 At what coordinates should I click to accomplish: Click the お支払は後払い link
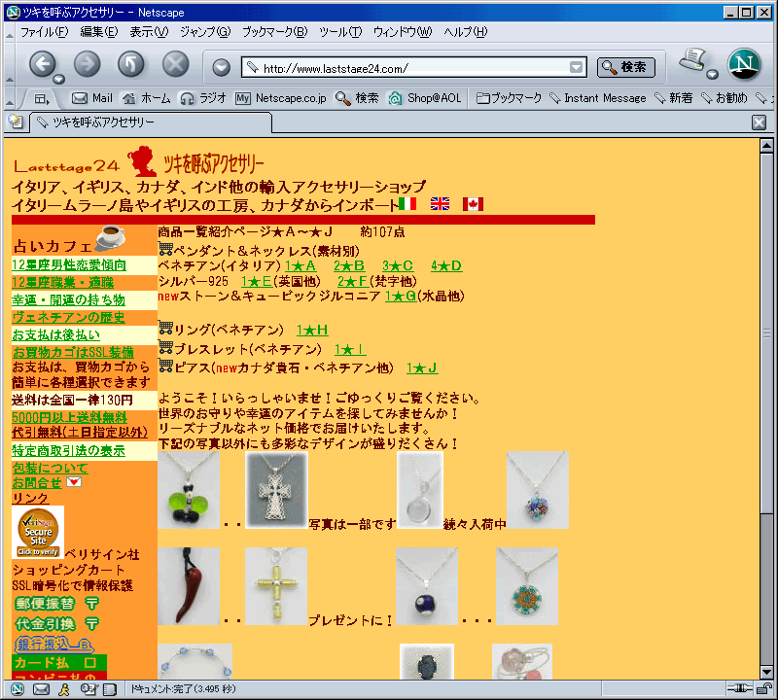coord(56,334)
